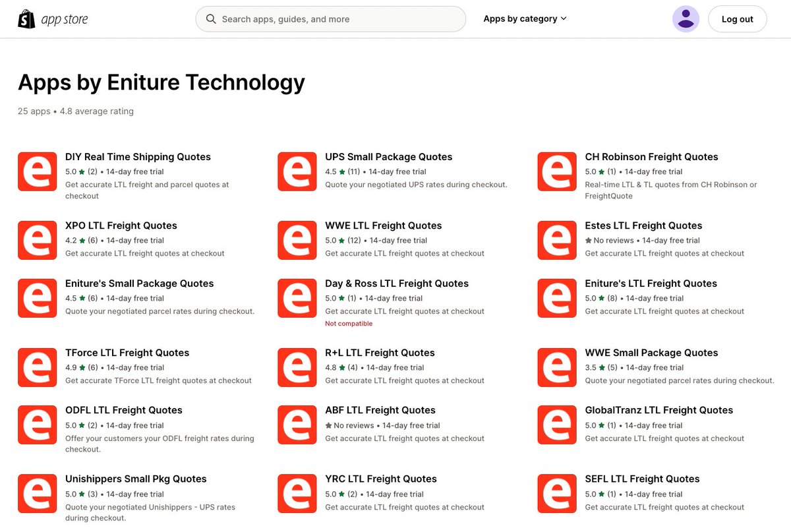The height and width of the screenshot is (532, 791).
Task: Click the 'Not compatible' red label
Action: pos(349,324)
